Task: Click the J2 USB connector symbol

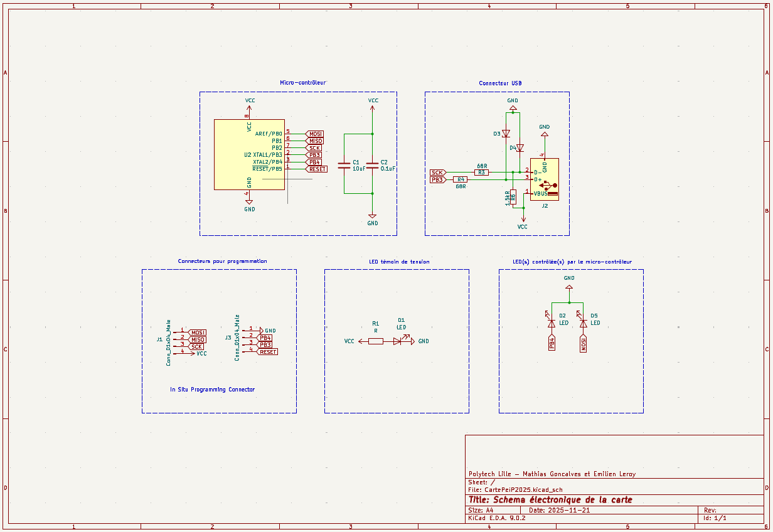Action: [544, 180]
